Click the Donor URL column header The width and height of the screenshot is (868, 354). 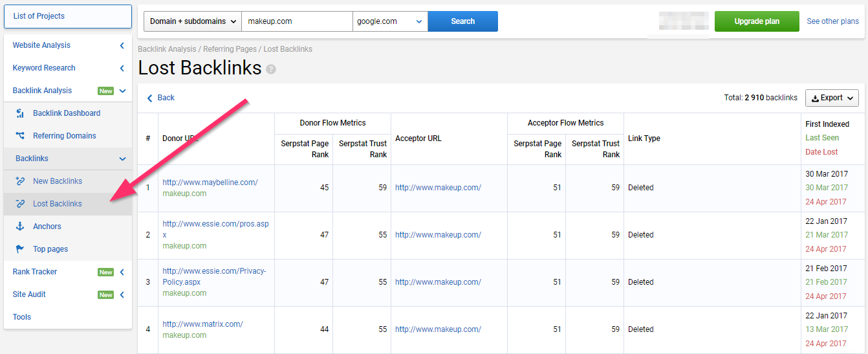180,138
